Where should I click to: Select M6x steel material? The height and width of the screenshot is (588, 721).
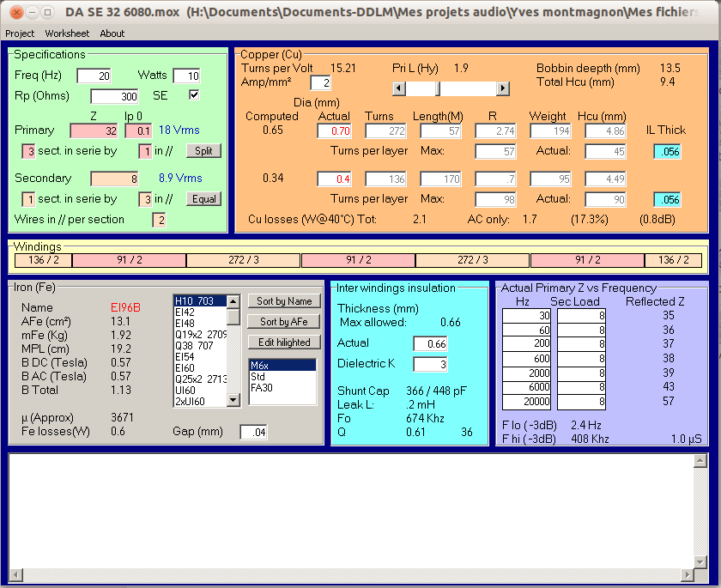point(282,366)
